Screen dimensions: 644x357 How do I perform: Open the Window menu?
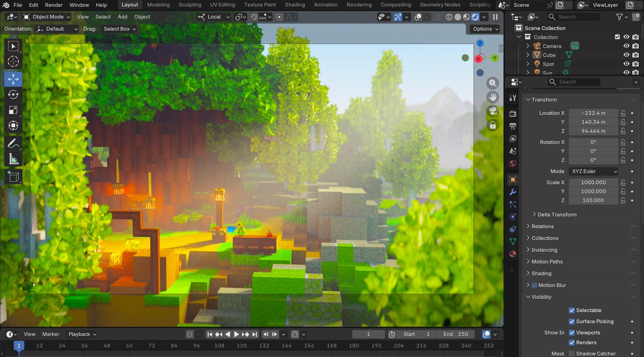coord(79,5)
